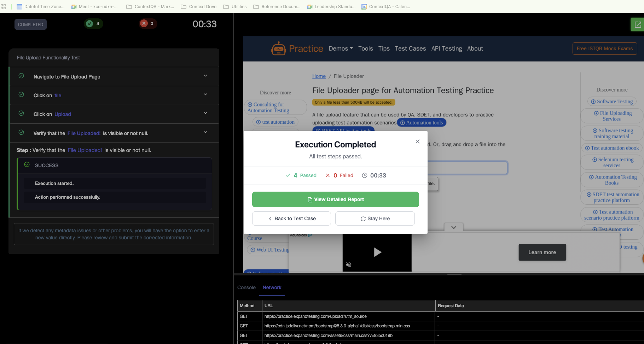This screenshot has width=644, height=344.
Task: Collapse the Verify File Uploaded step
Action: (205, 133)
